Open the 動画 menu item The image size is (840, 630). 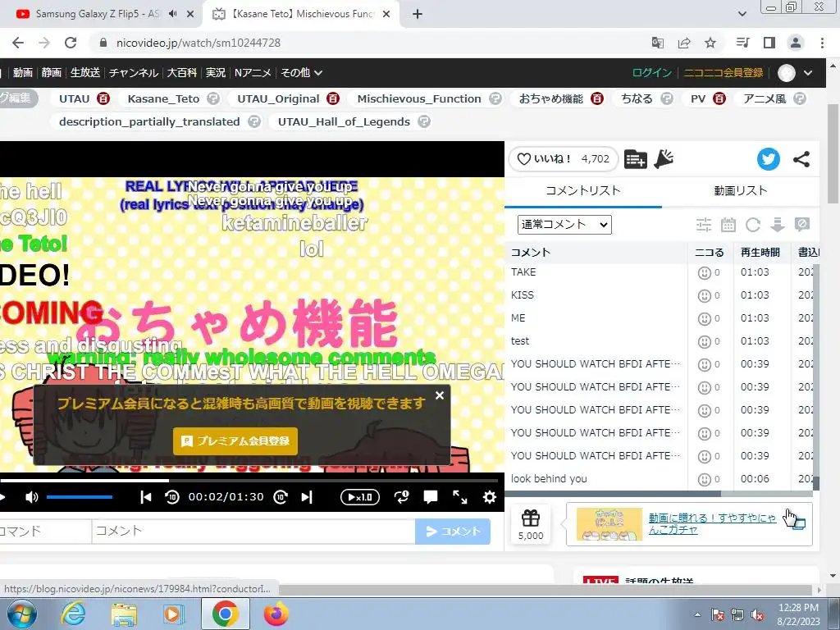23,73
